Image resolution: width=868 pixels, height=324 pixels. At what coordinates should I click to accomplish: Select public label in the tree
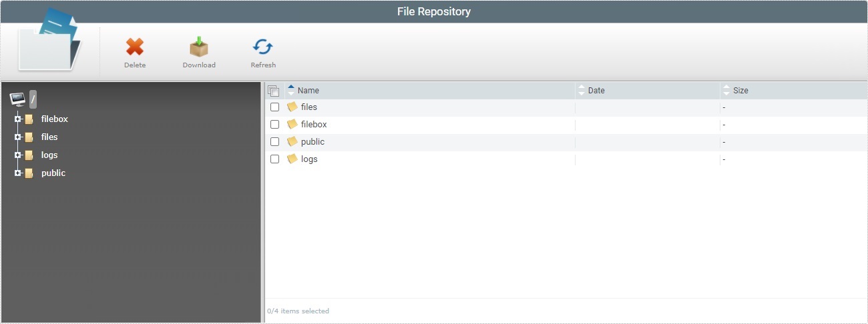click(x=53, y=173)
